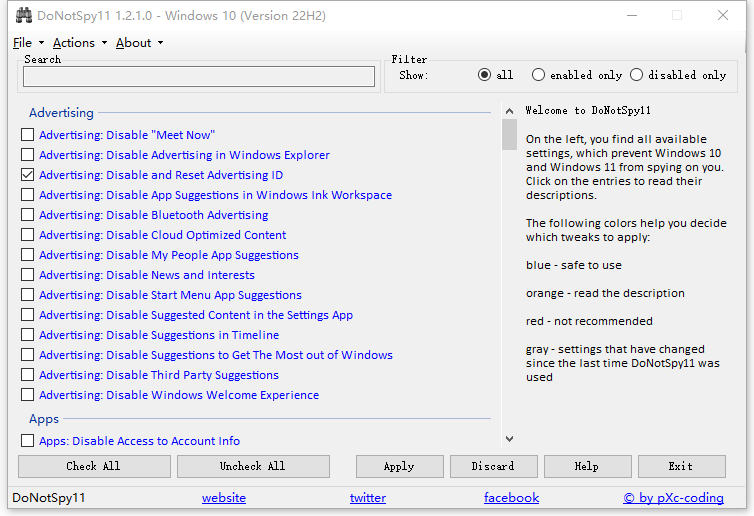This screenshot has width=754, height=516.
Task: Tick Disable My People App Suggestions
Action: coord(27,254)
